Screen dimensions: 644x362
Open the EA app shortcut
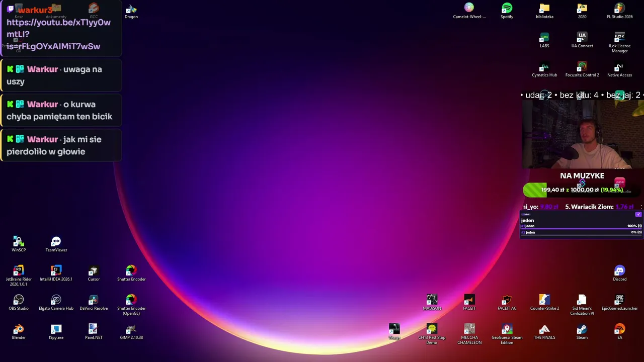coord(619,332)
